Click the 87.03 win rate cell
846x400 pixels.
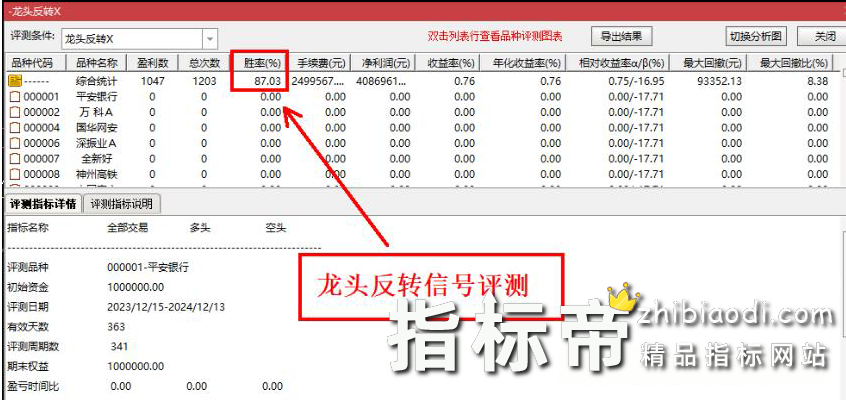(268, 82)
